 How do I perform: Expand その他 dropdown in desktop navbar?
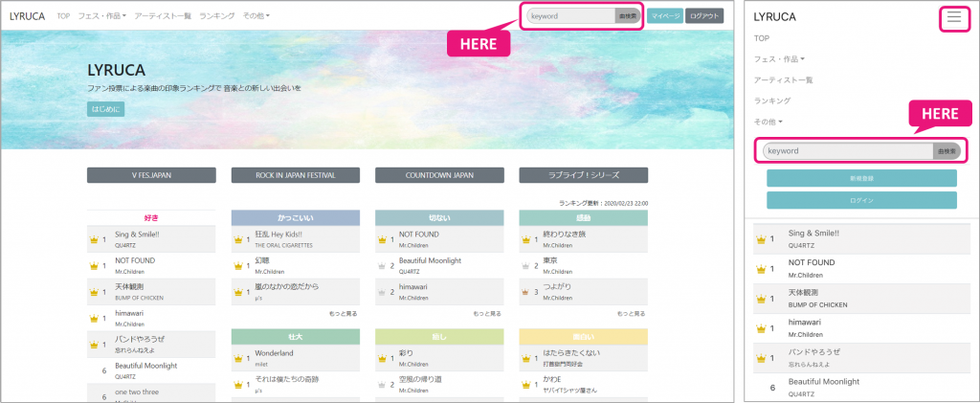pyautogui.click(x=256, y=16)
